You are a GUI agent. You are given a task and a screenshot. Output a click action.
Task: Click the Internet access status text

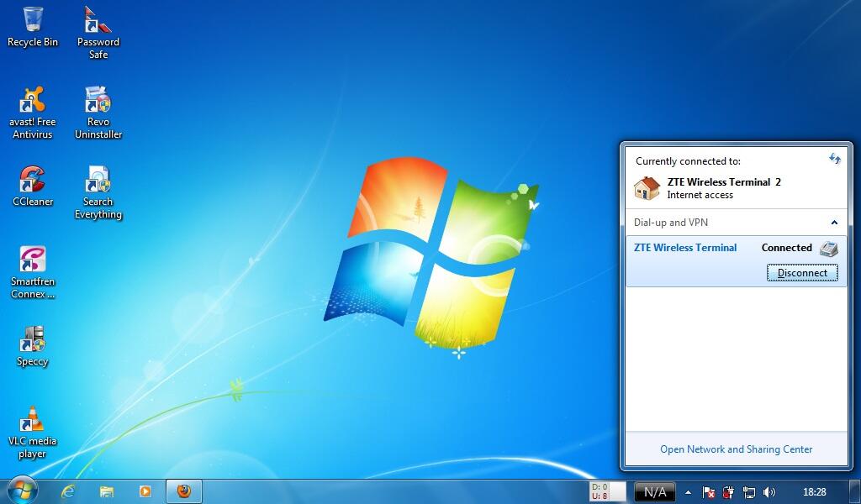click(x=700, y=195)
